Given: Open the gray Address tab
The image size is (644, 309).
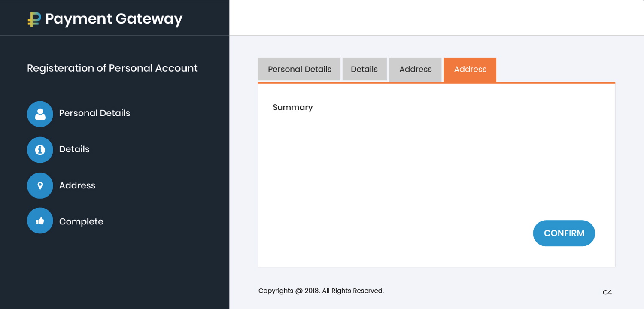Looking at the screenshot, I should point(415,69).
